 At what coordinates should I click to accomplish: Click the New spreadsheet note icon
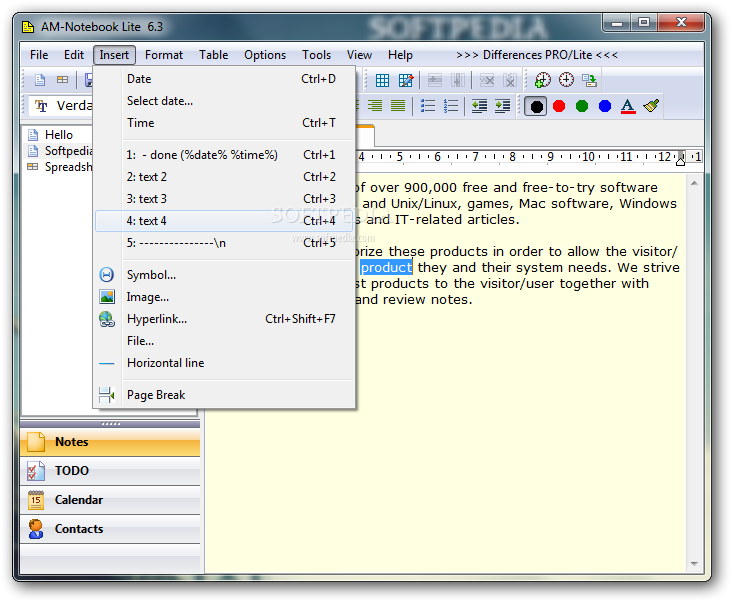[x=62, y=80]
